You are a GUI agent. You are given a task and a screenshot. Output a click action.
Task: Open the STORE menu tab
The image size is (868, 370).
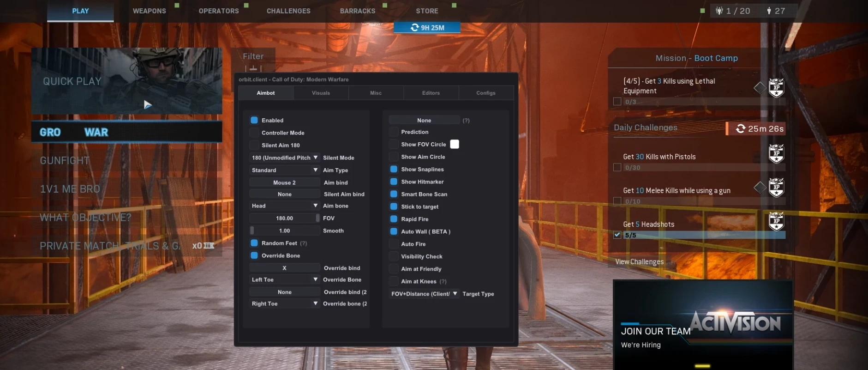pyautogui.click(x=427, y=11)
